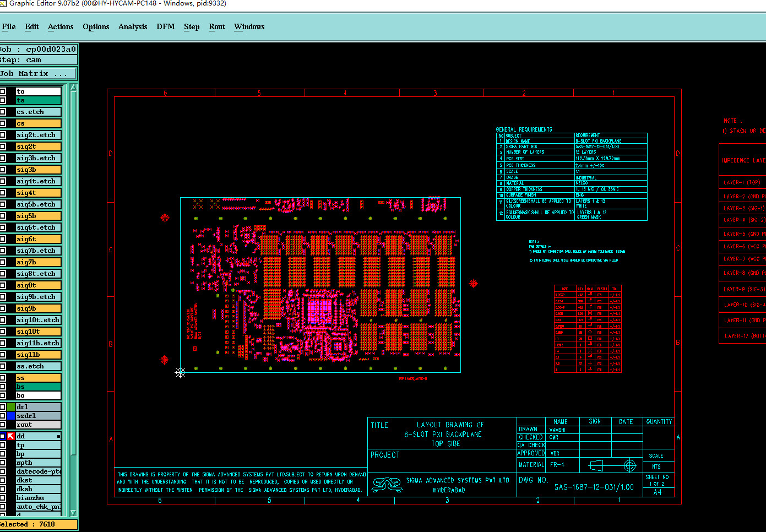
Task: Select the dkst layer name
Action: click(39, 480)
